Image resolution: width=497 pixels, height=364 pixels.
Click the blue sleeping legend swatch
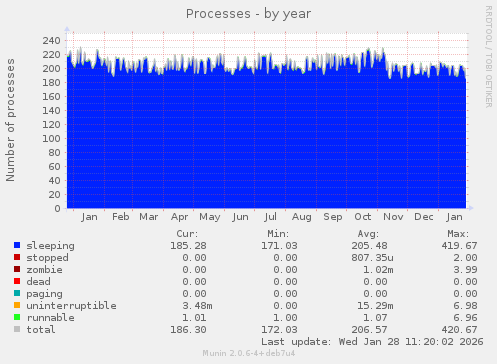tap(17, 245)
